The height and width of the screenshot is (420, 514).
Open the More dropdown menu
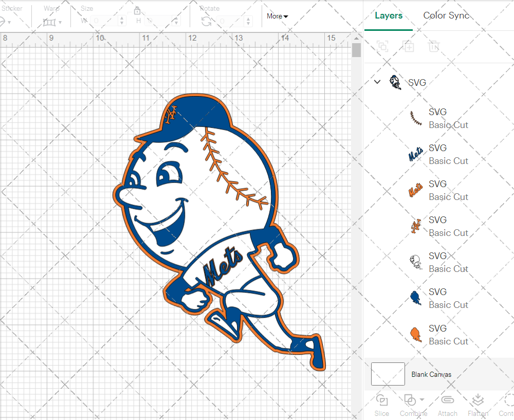point(277,16)
